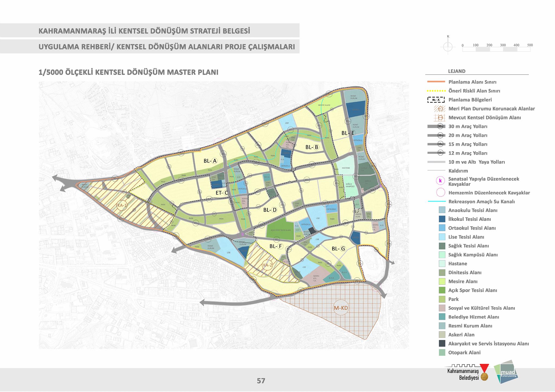The image size is (555, 392).
Task: Click the magenta k junction legend symbol
Action: [x=440, y=181]
